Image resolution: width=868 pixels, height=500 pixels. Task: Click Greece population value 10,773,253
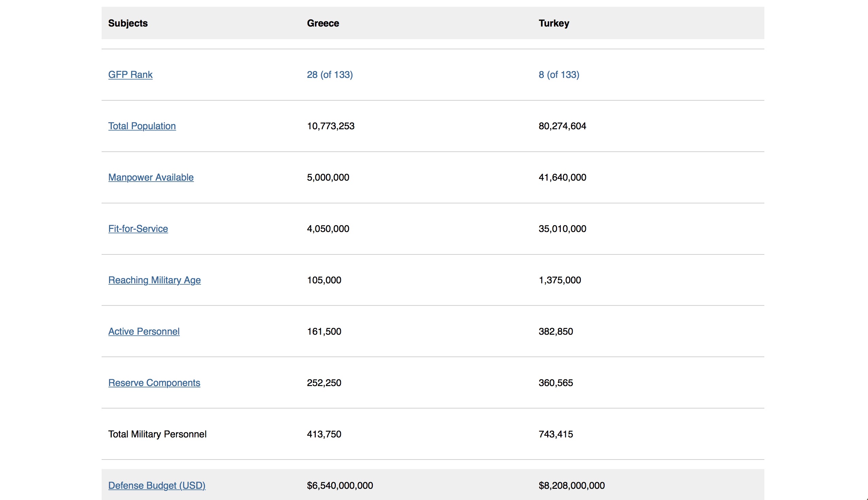coord(330,126)
